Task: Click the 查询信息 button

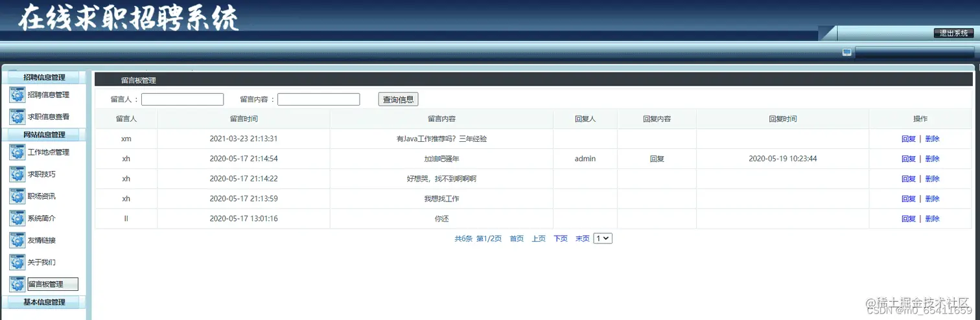Action: (399, 99)
